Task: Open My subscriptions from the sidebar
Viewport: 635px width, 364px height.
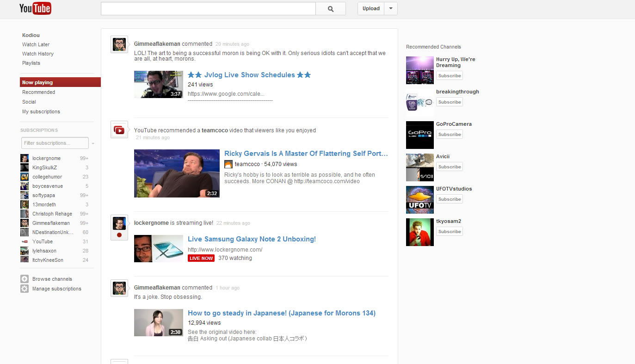Action: [41, 111]
